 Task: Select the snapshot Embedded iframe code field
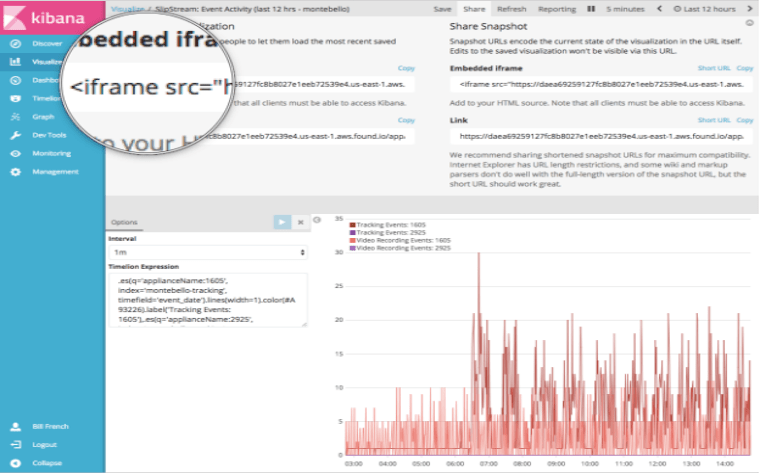[x=602, y=84]
